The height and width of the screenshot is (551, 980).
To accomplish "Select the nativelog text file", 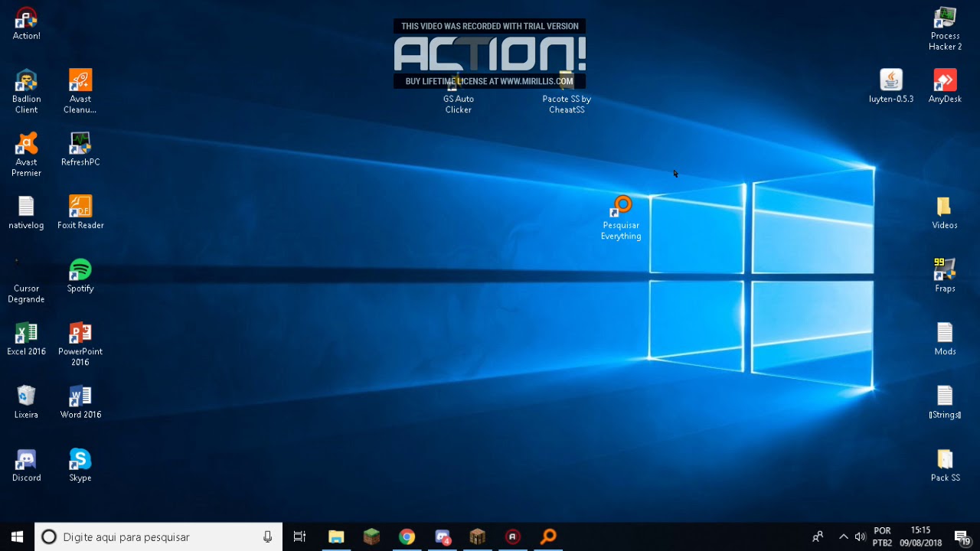I will click(26, 212).
